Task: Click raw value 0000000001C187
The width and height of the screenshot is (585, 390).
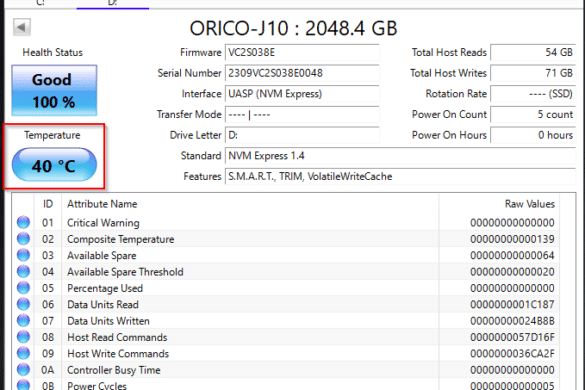Action: tap(512, 305)
